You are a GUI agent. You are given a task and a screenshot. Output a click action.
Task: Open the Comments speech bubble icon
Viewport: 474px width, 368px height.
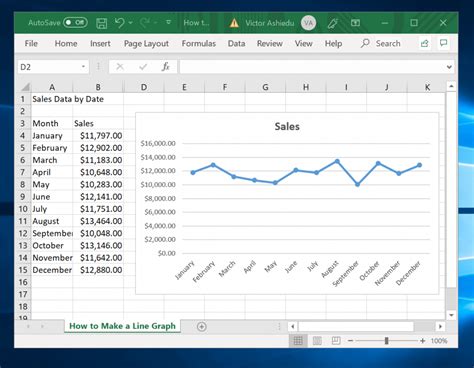click(443, 43)
